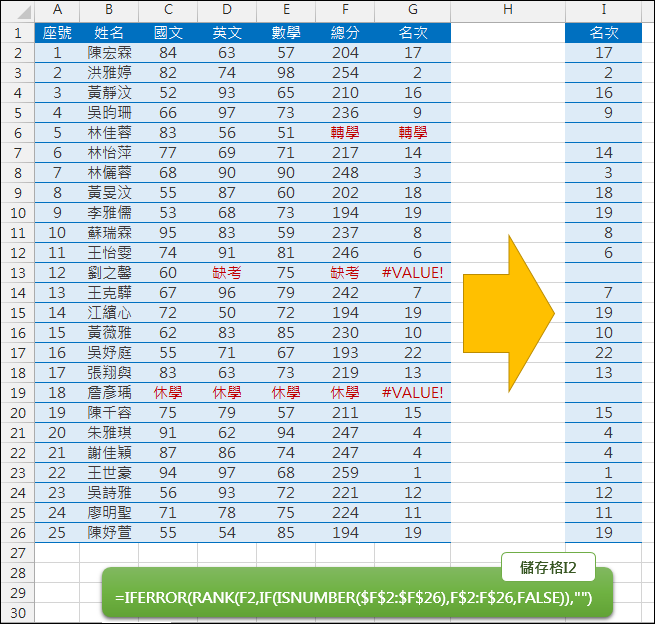Select the name cell 林儷蓉
Viewport: 655px width, 624px height.
pyautogui.click(x=109, y=172)
